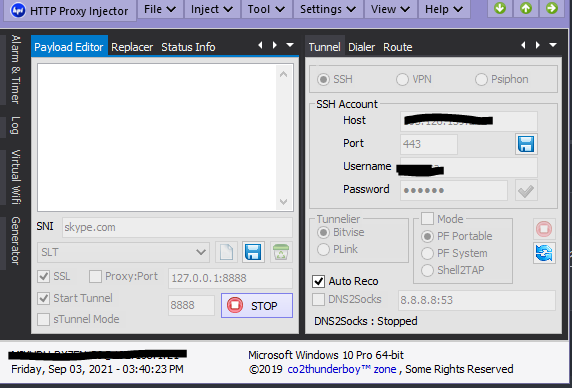Toggle the Auto Reco checkbox
The image size is (572, 388).
pyautogui.click(x=318, y=281)
